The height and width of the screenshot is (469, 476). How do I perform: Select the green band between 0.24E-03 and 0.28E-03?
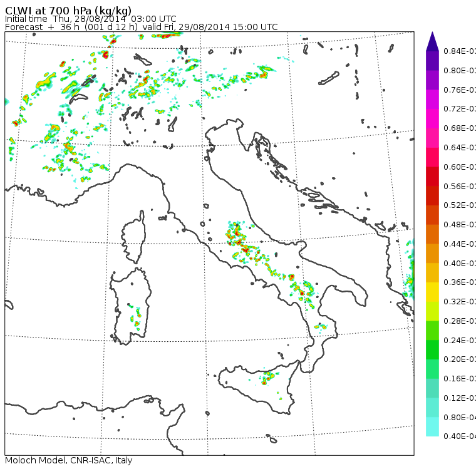pos(432,331)
